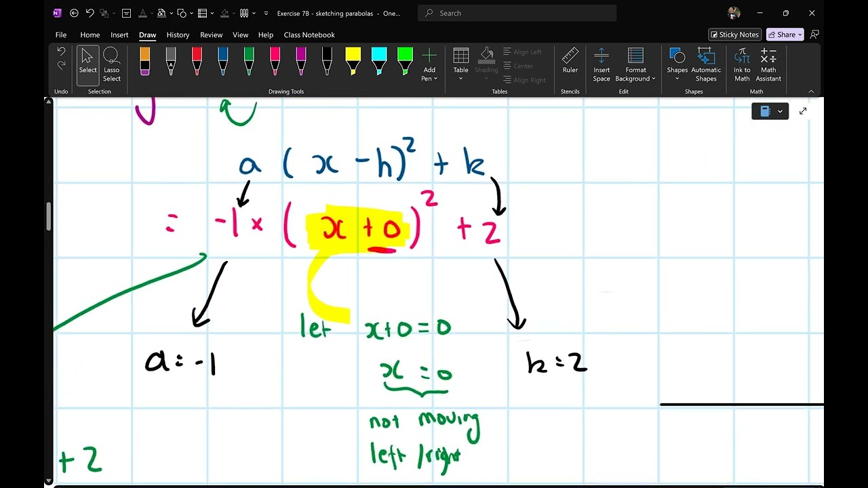Screen dimensions: 868x488
Task: Open the Help tab
Action: click(x=266, y=35)
